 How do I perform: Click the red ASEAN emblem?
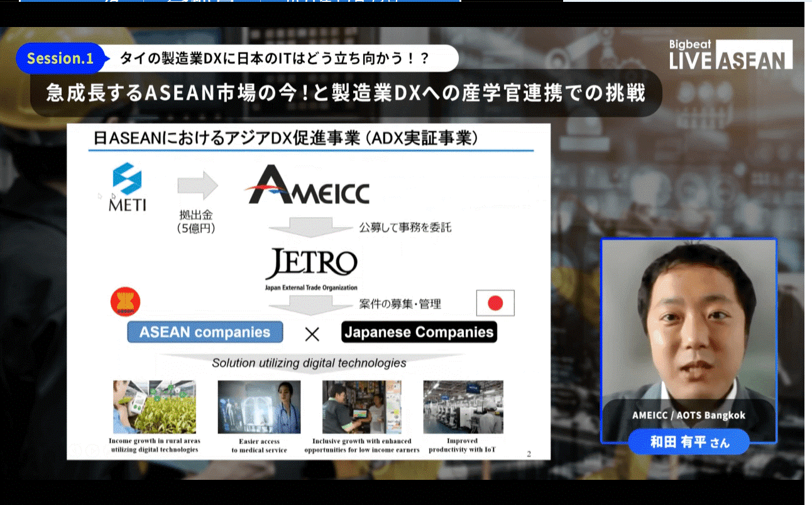[125, 302]
